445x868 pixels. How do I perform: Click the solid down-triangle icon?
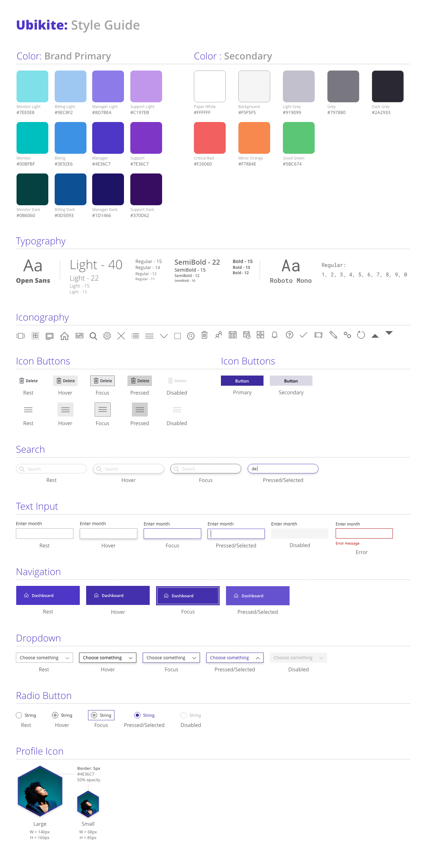tap(389, 333)
